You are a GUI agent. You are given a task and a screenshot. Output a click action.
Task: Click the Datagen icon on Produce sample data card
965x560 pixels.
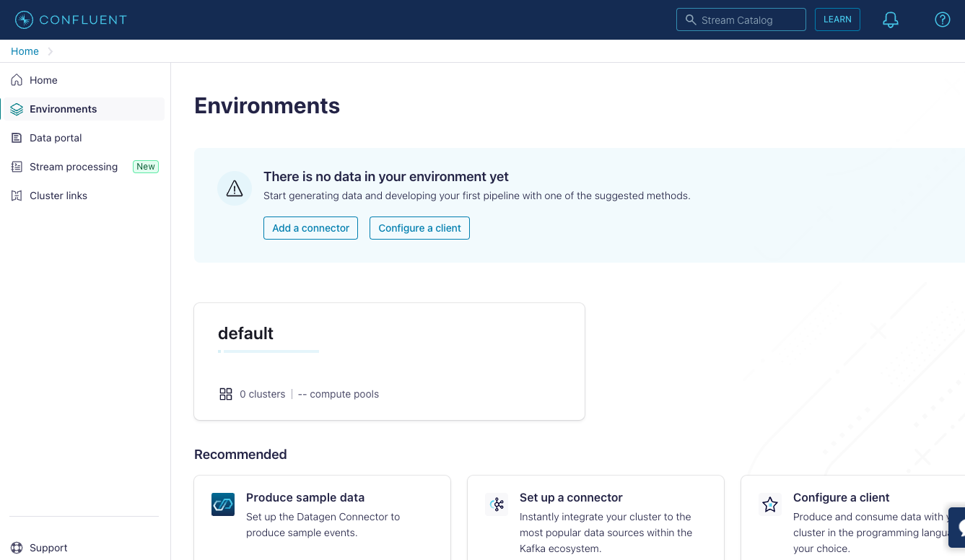coord(222,504)
